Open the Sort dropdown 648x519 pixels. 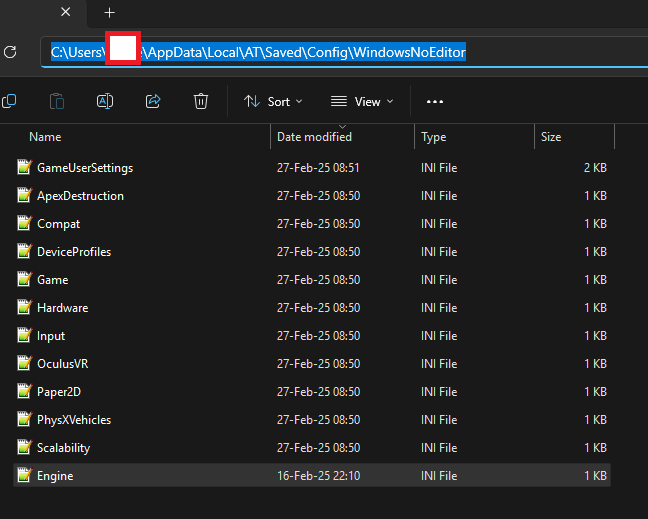[273, 102]
